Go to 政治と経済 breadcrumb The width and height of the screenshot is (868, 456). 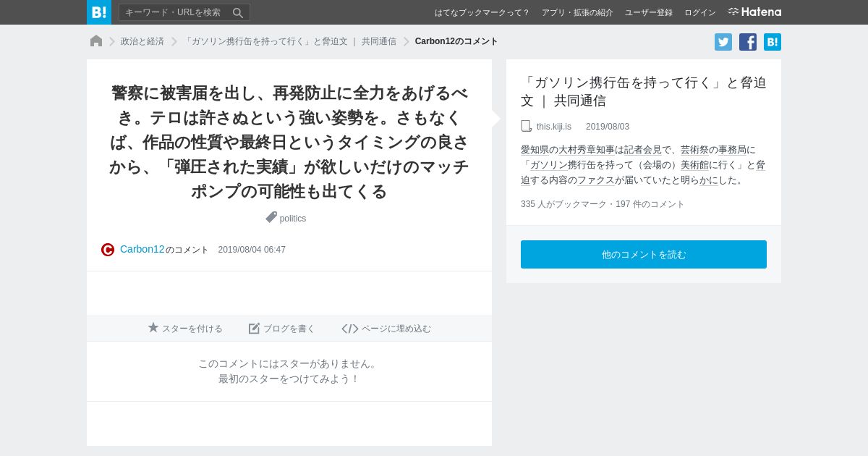tap(142, 41)
